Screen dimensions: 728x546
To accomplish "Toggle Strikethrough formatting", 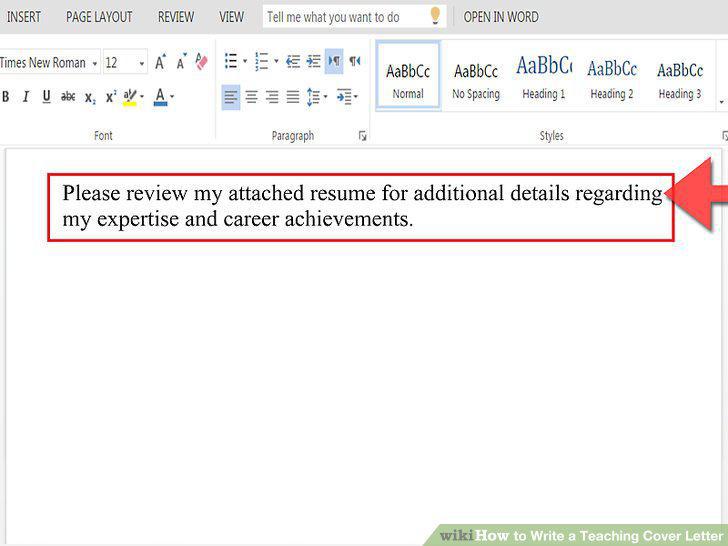I will [x=68, y=97].
